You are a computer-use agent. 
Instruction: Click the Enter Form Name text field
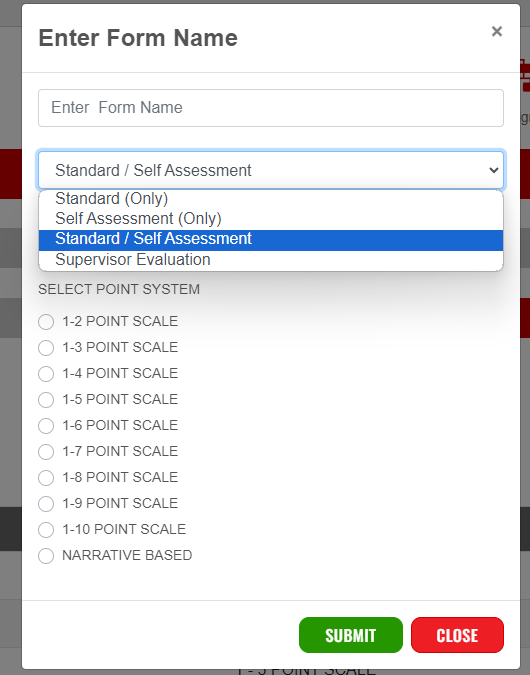coord(271,108)
